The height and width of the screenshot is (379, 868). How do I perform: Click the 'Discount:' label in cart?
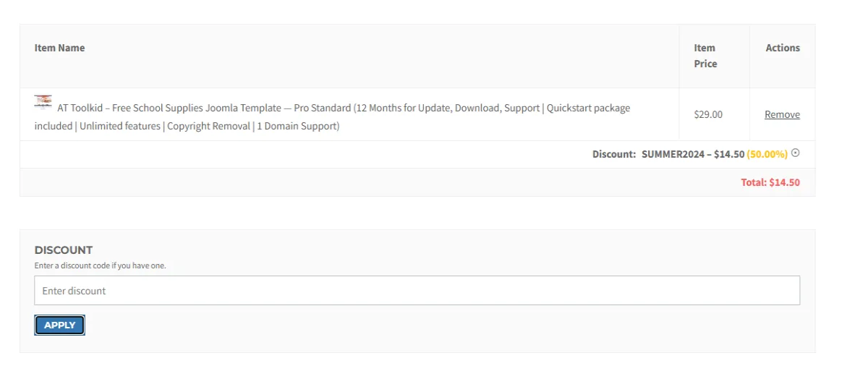click(614, 154)
